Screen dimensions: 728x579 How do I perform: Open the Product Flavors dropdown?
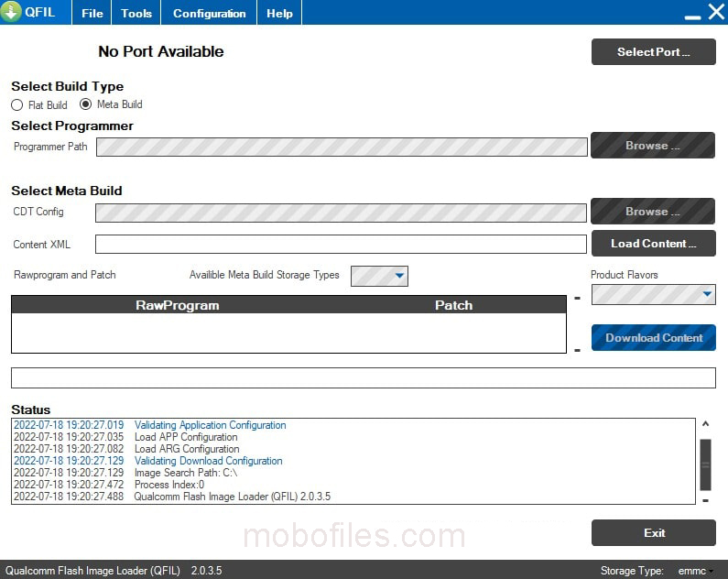tap(653, 294)
